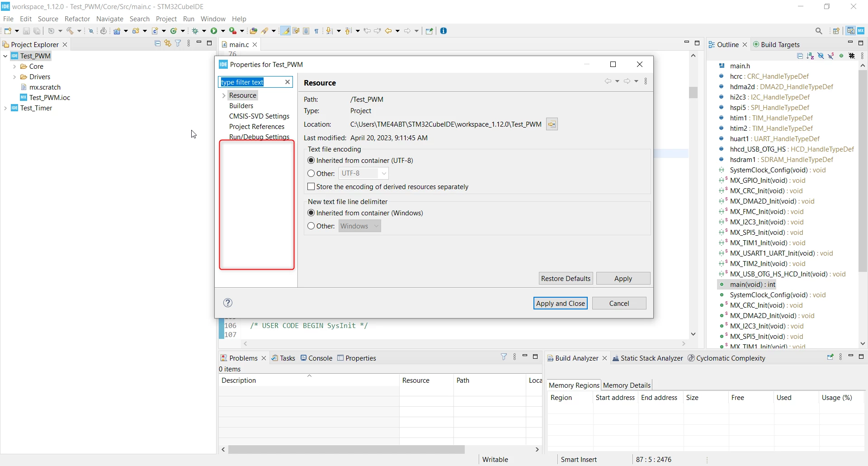Open the STM32CubeMX perspective icon
The image size is (868, 466).
[861, 31]
